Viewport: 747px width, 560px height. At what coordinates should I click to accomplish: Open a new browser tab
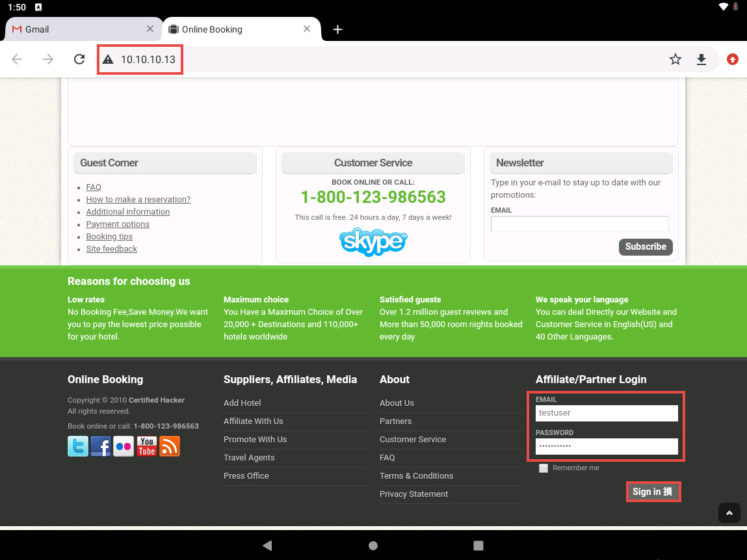click(337, 29)
